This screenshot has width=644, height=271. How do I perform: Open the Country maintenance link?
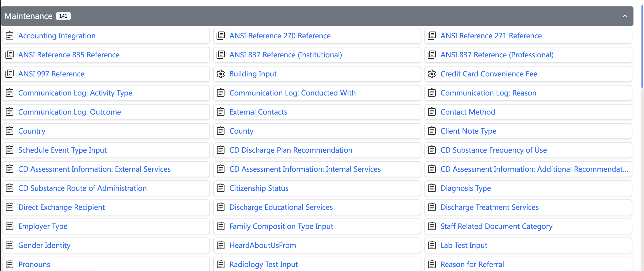pos(32,131)
